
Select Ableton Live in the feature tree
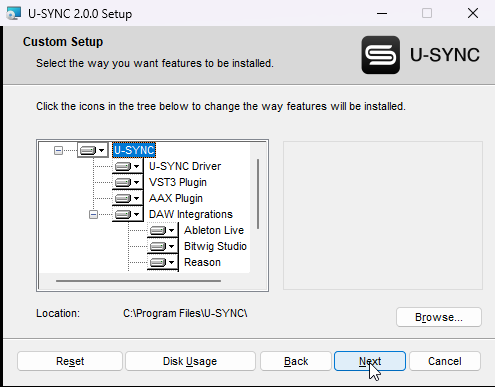[x=214, y=230]
